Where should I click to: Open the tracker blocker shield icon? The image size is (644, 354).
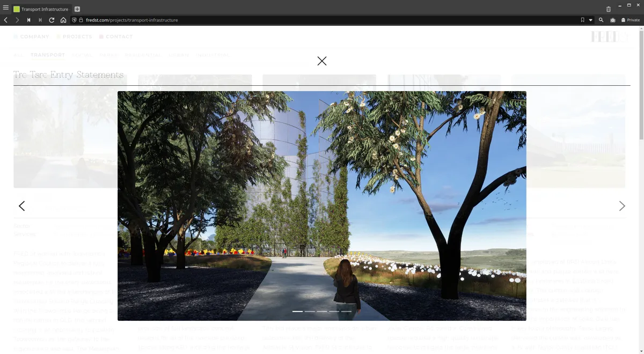pos(74,20)
